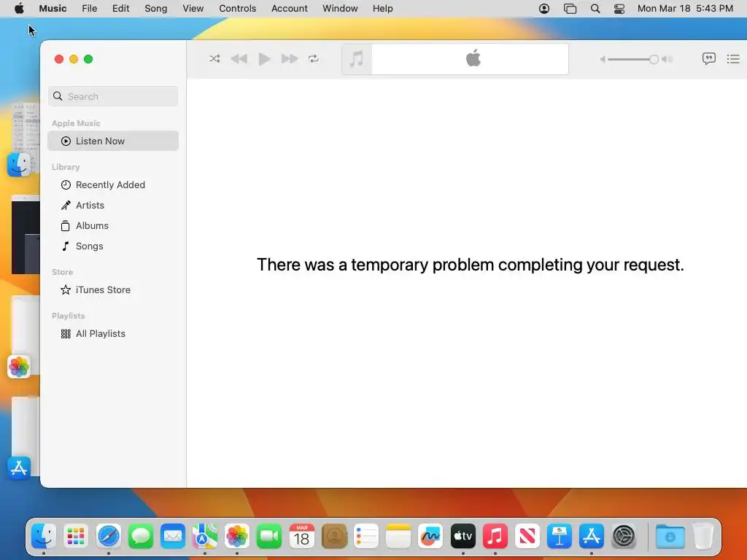Switch to Photos in Stage Manager strip
This screenshot has width=747, height=560.
click(x=19, y=367)
